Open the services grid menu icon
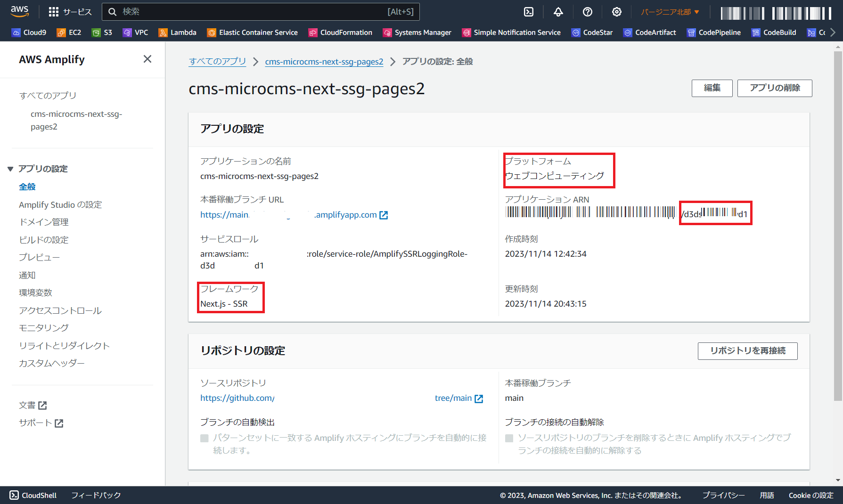Viewport: 843px width, 504px height. click(x=54, y=12)
